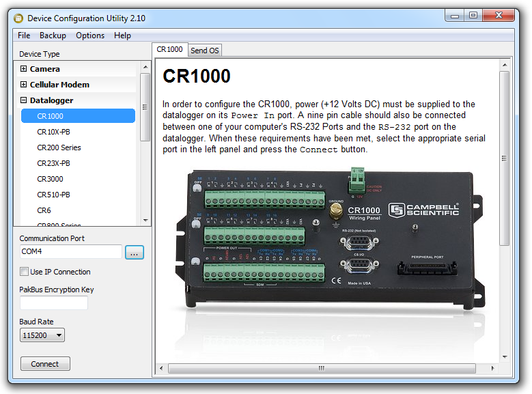Click the content pane horizontal scrollbar thumb
The image size is (532, 394).
322,368
